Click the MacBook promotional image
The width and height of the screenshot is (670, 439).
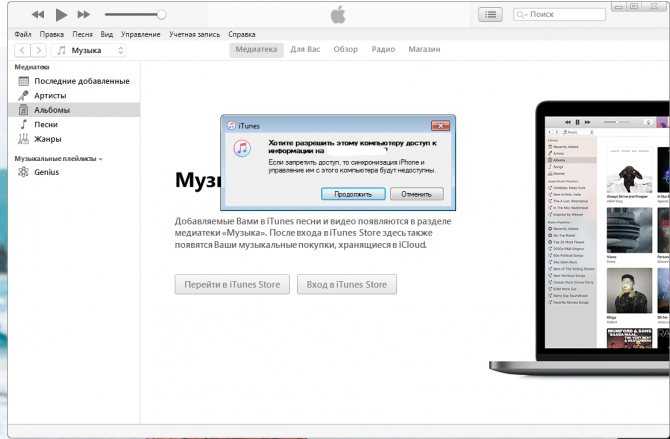[580, 239]
